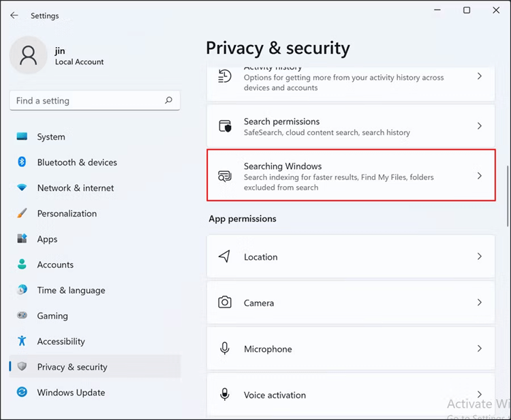Click the System monitor icon

point(22,136)
